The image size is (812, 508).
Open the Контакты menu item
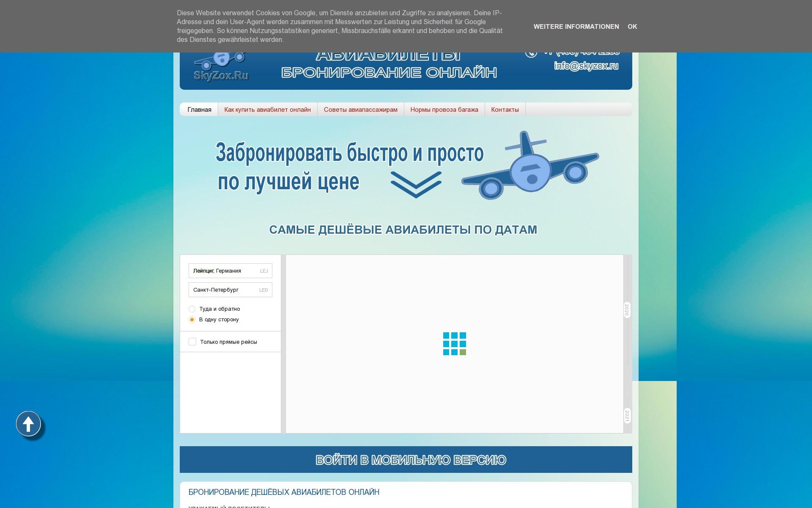click(x=505, y=110)
